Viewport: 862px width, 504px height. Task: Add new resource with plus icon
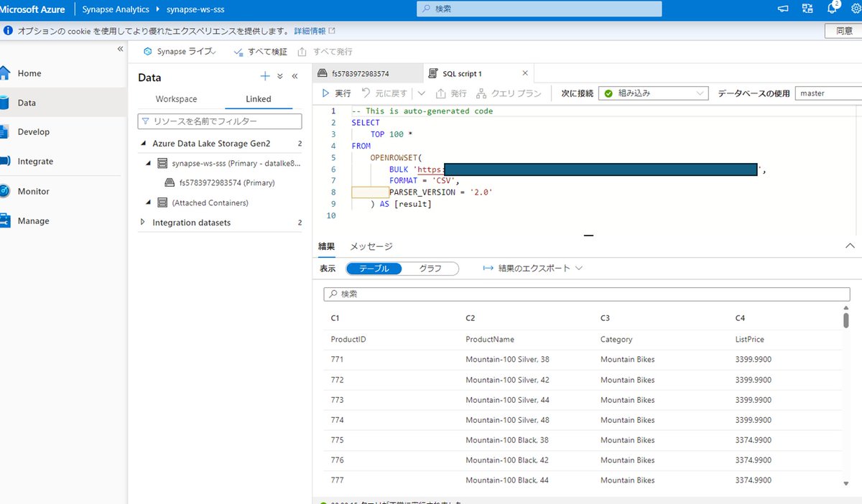[x=265, y=77]
